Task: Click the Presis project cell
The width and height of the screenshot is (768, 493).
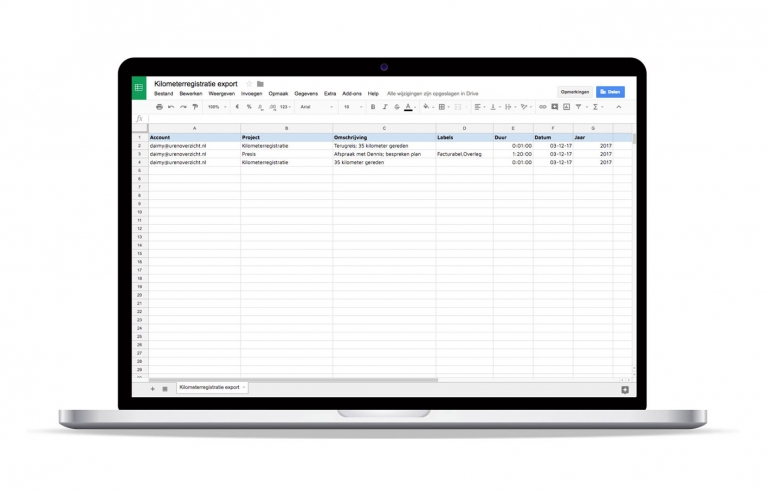Action: pos(287,154)
